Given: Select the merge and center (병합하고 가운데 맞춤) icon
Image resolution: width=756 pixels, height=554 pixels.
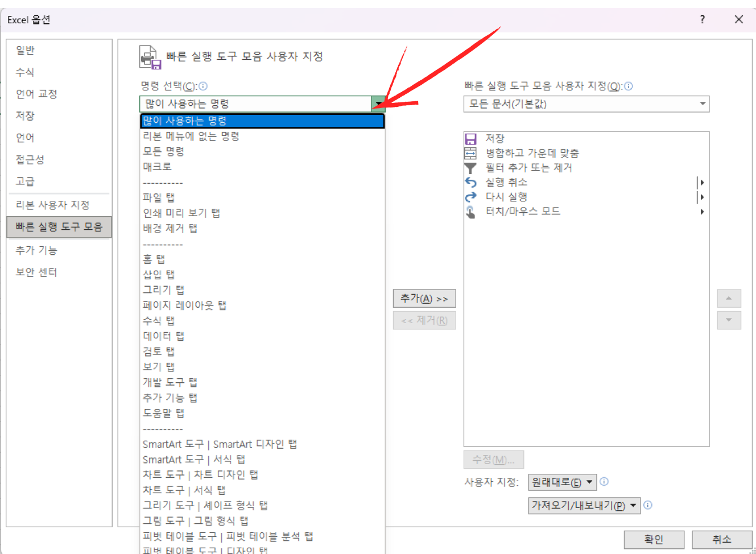Looking at the screenshot, I should [470, 153].
